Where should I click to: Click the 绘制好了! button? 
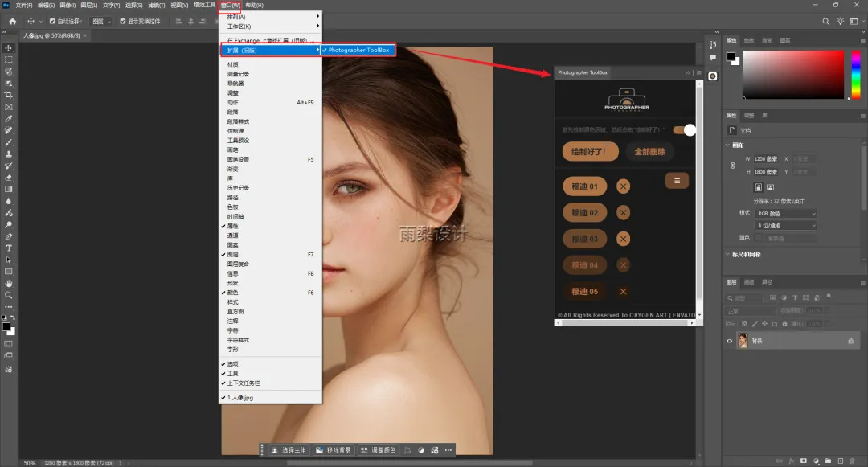[x=590, y=151]
